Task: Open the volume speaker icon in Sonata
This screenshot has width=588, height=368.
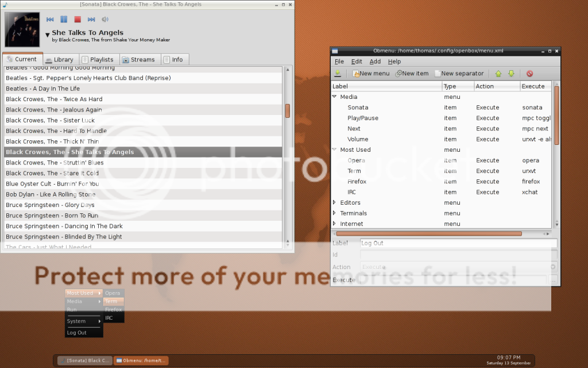Action: 105,19
